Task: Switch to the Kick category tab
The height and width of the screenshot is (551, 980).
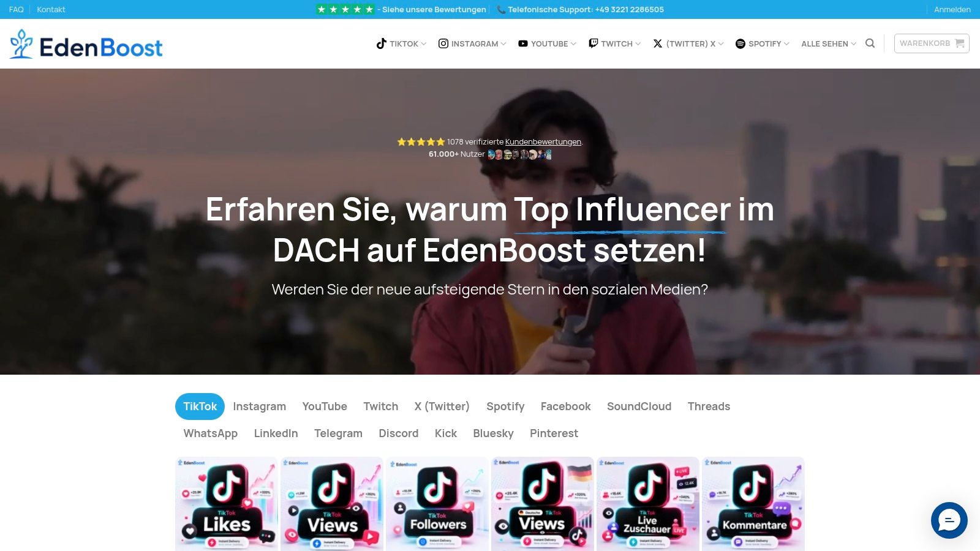Action: [445, 433]
